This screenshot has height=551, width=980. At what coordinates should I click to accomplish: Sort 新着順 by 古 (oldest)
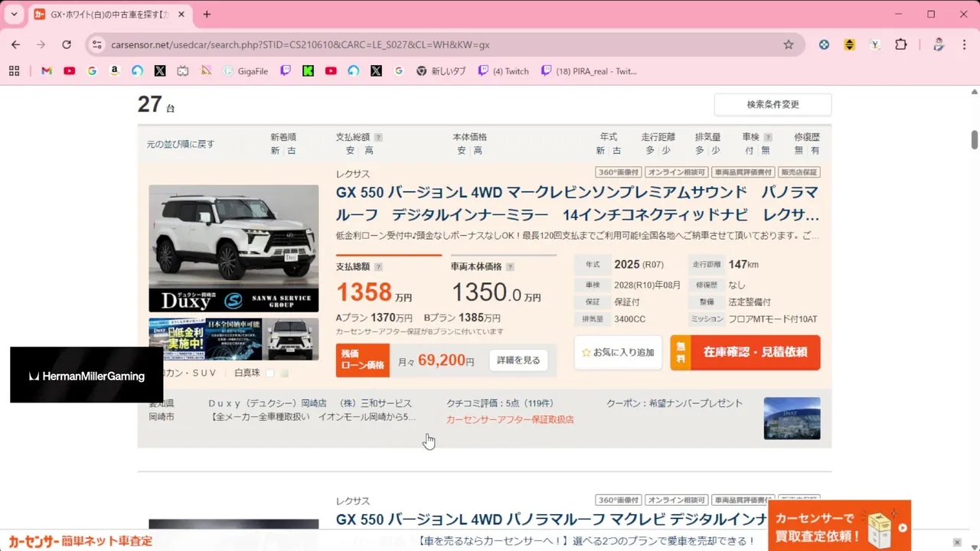tap(292, 151)
